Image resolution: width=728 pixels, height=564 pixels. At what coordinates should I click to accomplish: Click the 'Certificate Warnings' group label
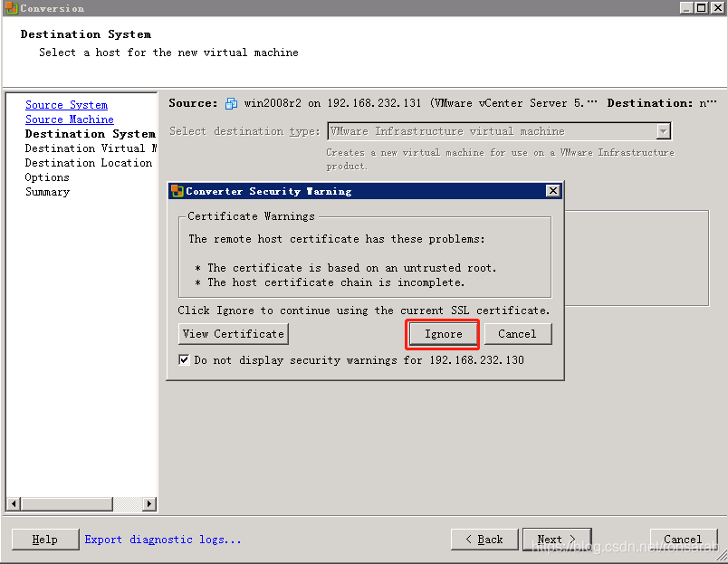tap(251, 216)
